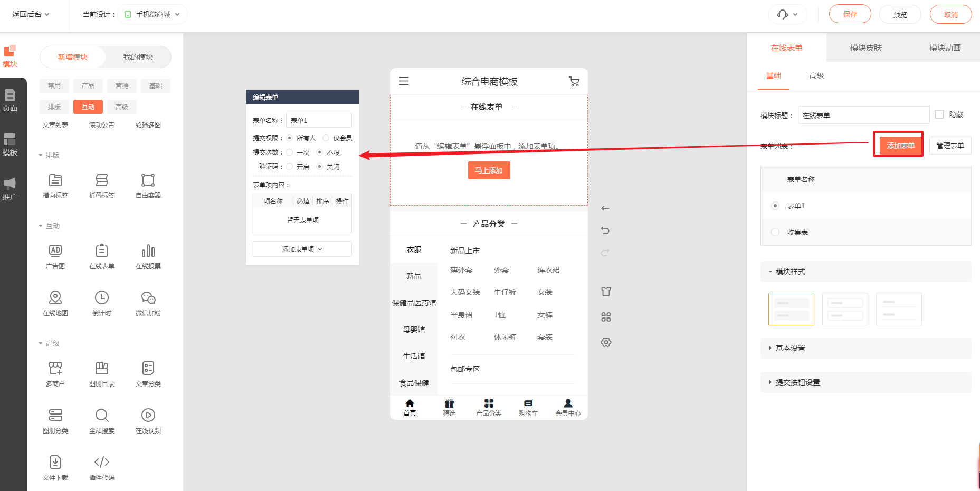Add the 插件代码 module
The height and width of the screenshot is (491, 980).
(102, 468)
